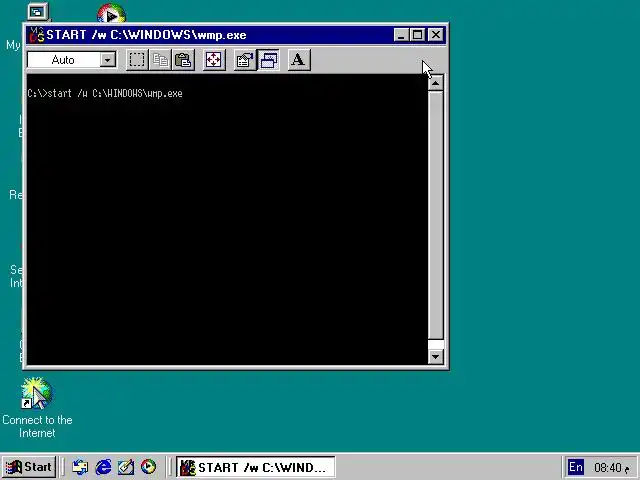This screenshot has width=640, height=480.
Task: Click the command line text in console
Action: [x=105, y=93]
